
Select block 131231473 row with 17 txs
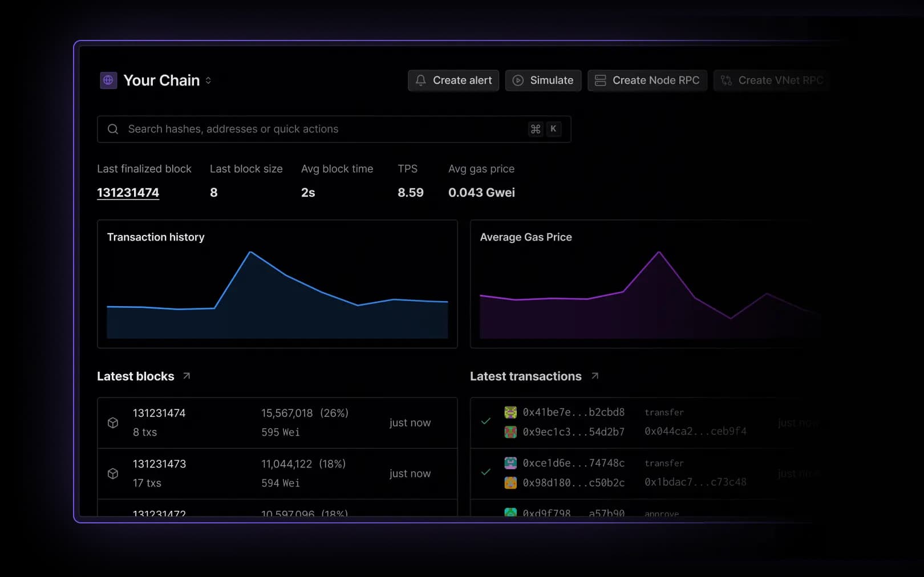coord(277,473)
